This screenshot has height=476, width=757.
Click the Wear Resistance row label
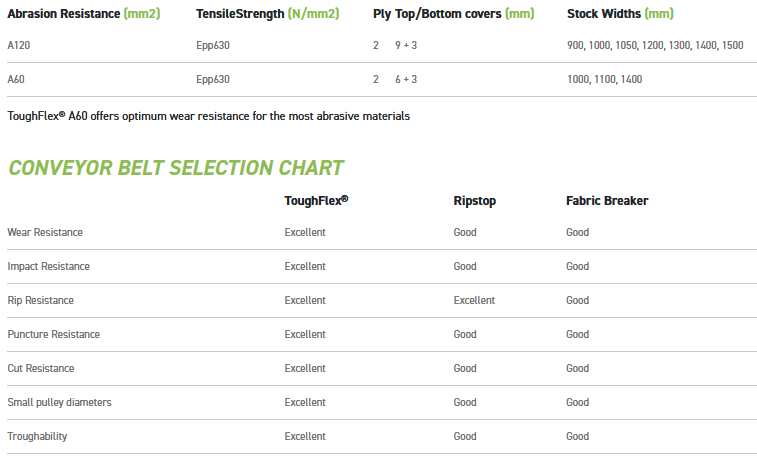click(45, 232)
